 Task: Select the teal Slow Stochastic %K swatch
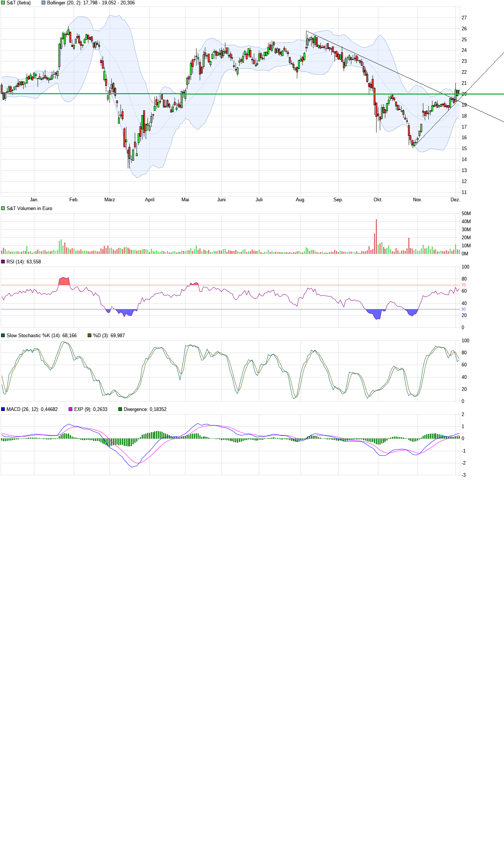3,336
